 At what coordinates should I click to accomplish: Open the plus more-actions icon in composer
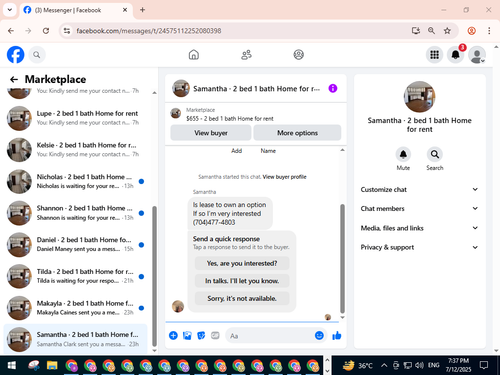[x=173, y=335]
